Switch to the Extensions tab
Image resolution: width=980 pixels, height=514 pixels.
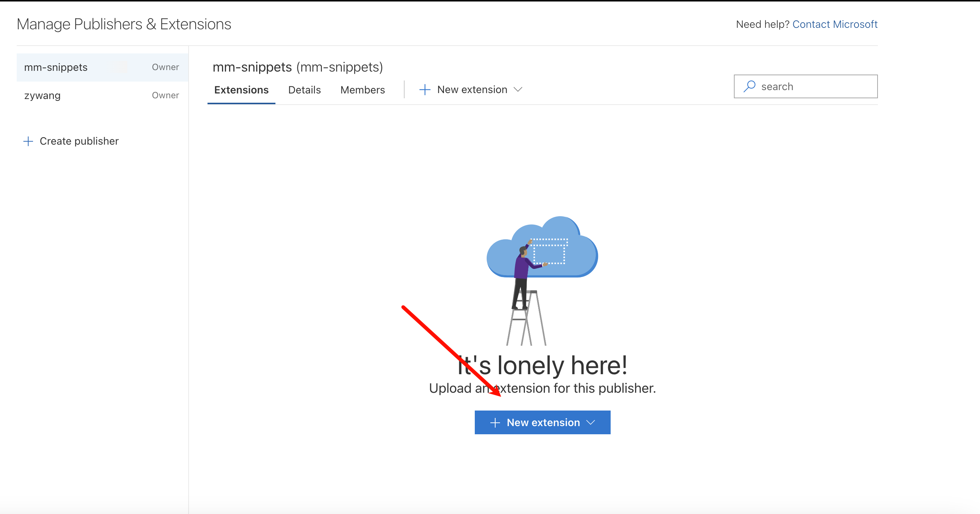241,90
